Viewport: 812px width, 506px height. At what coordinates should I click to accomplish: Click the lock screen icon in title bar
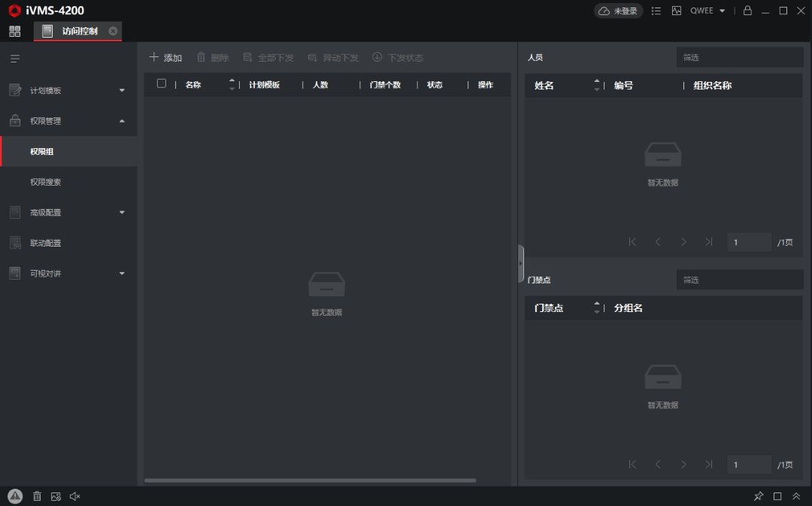point(747,11)
